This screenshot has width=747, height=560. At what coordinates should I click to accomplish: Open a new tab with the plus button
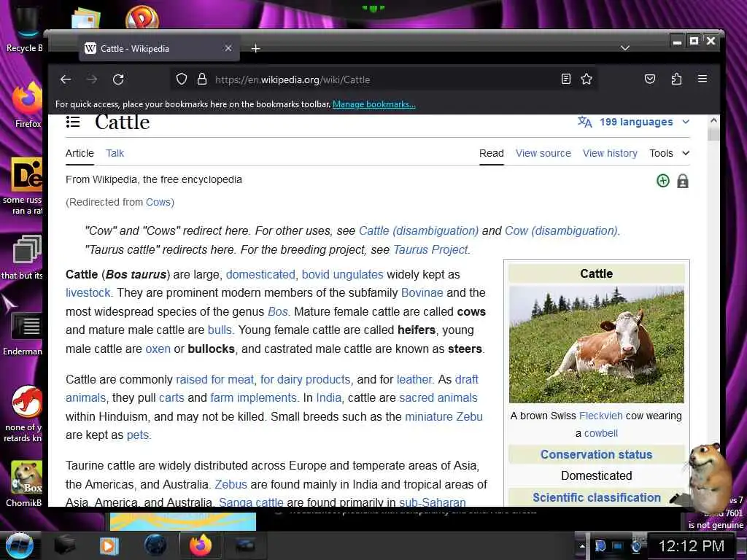pyautogui.click(x=255, y=48)
